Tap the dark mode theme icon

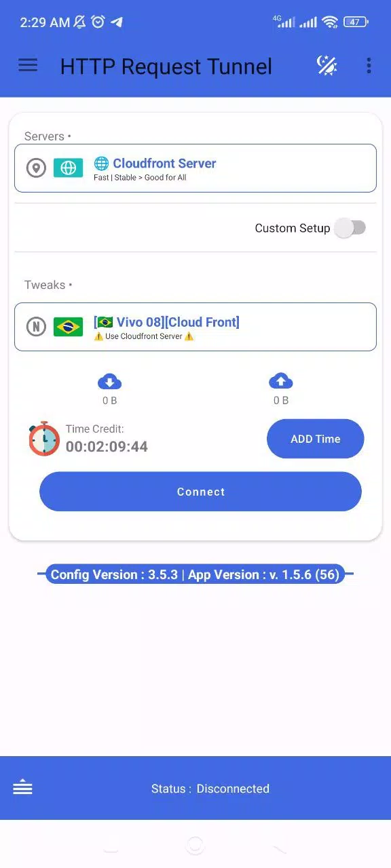327,65
